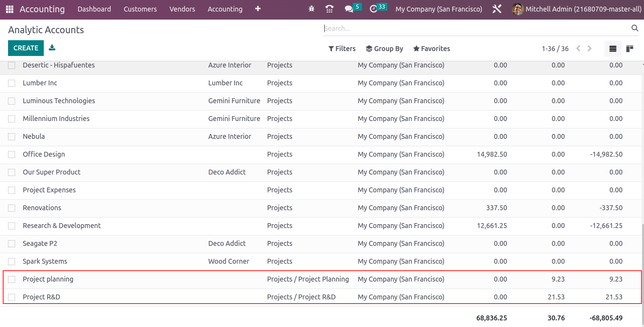Open the Group By dropdown
This screenshot has width=644, height=327.
(x=384, y=49)
